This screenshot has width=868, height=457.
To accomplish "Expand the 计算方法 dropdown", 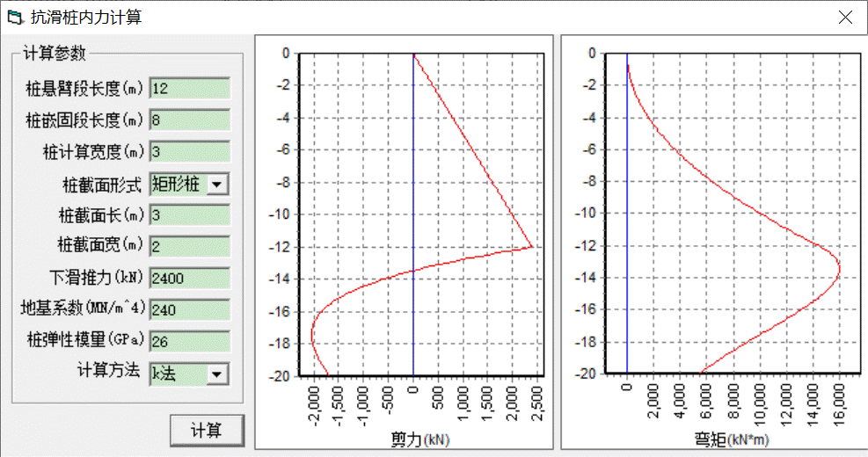I will pos(217,374).
